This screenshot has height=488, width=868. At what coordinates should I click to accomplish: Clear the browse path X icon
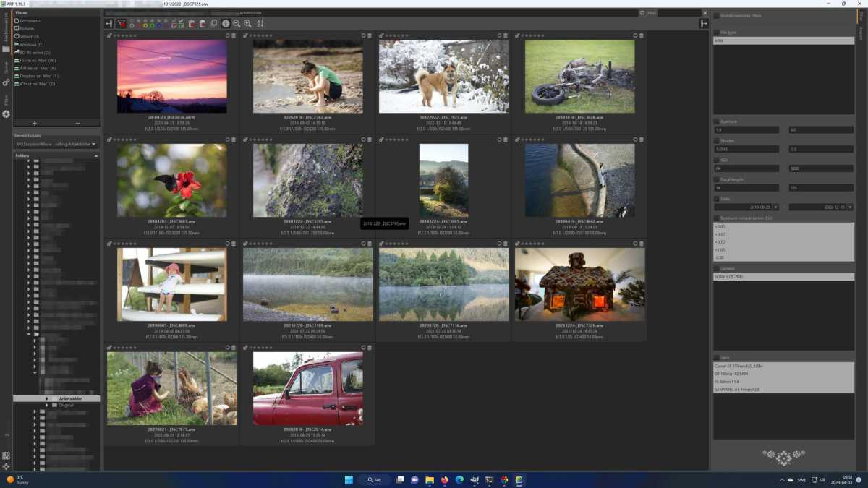(x=705, y=13)
